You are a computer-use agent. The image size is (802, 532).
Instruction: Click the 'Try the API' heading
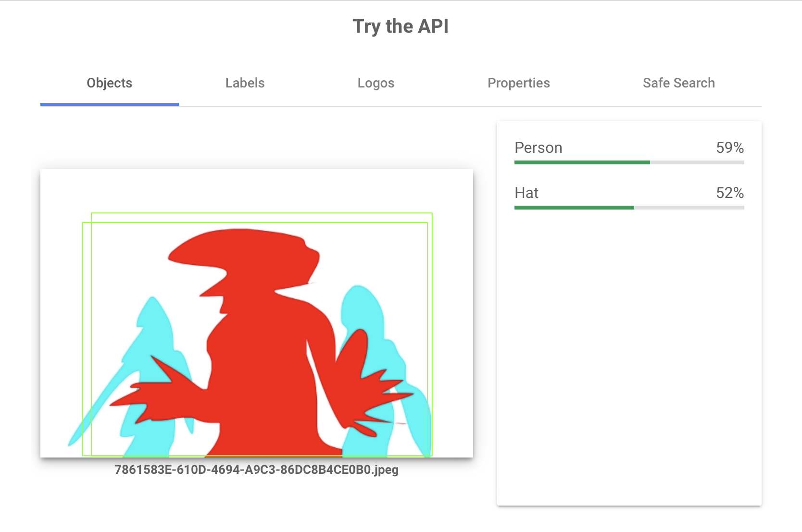tap(401, 26)
